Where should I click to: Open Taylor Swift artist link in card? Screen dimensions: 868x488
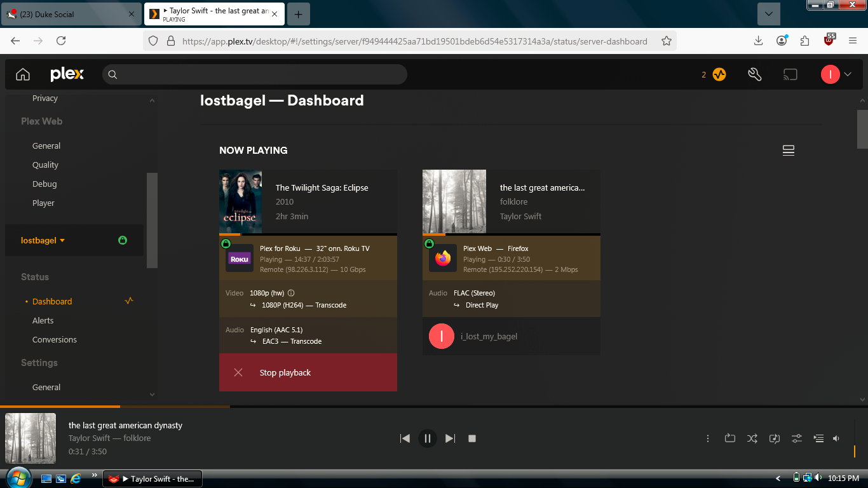click(x=521, y=216)
